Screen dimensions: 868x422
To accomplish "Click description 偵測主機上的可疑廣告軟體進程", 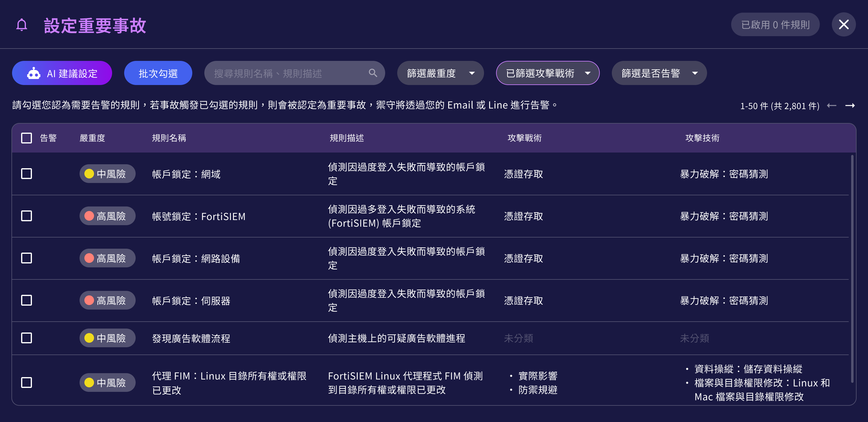I will coord(396,338).
